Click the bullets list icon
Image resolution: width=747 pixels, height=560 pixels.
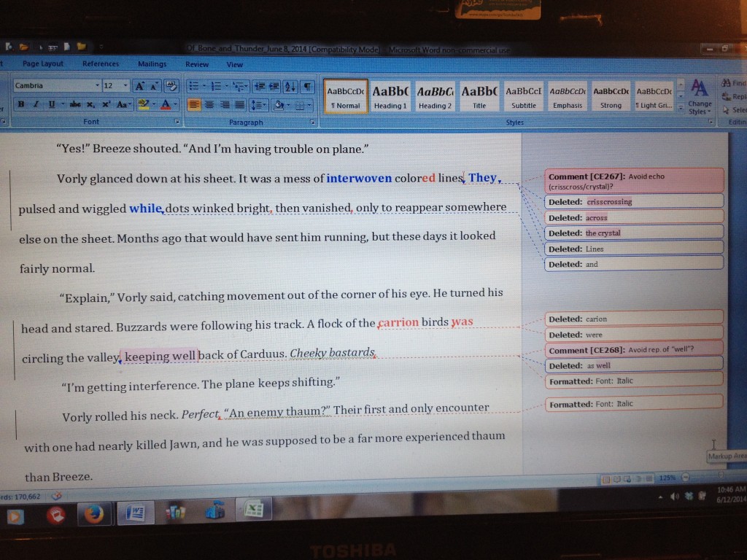tap(196, 86)
